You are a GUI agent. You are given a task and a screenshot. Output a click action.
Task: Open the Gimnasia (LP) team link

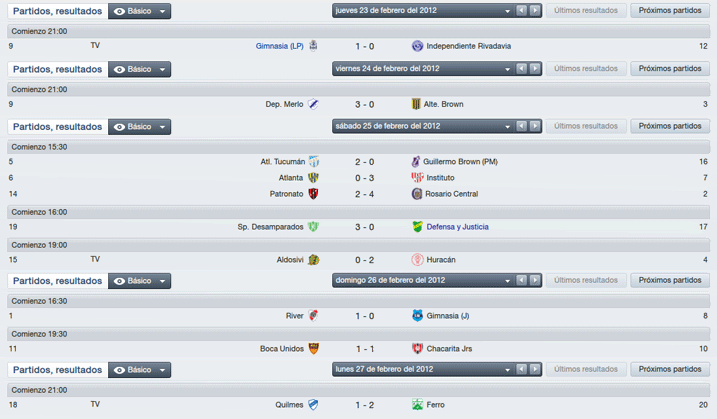279,46
